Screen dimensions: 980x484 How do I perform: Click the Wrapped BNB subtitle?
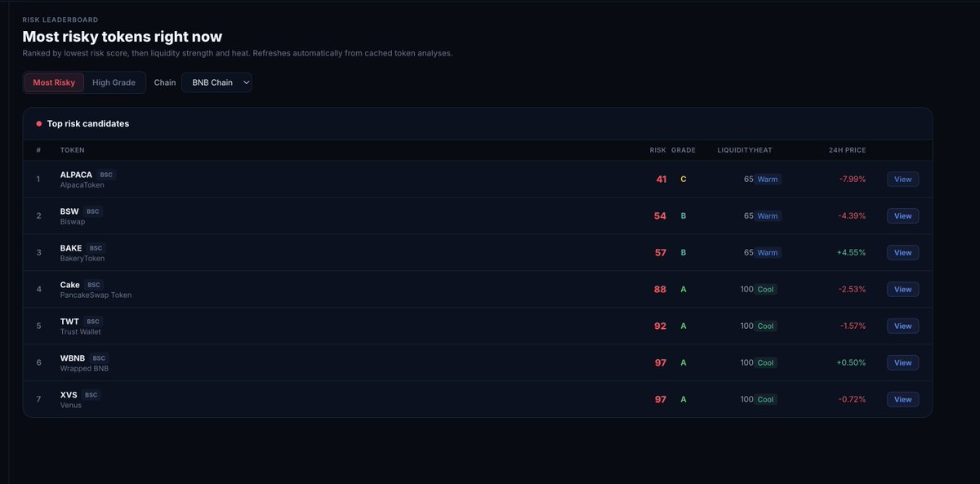(84, 369)
